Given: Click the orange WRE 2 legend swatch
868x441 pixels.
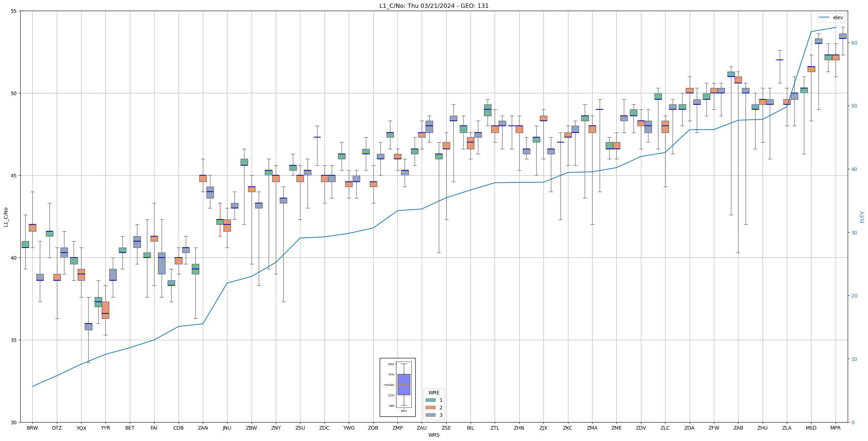Looking at the screenshot, I should 430,408.
